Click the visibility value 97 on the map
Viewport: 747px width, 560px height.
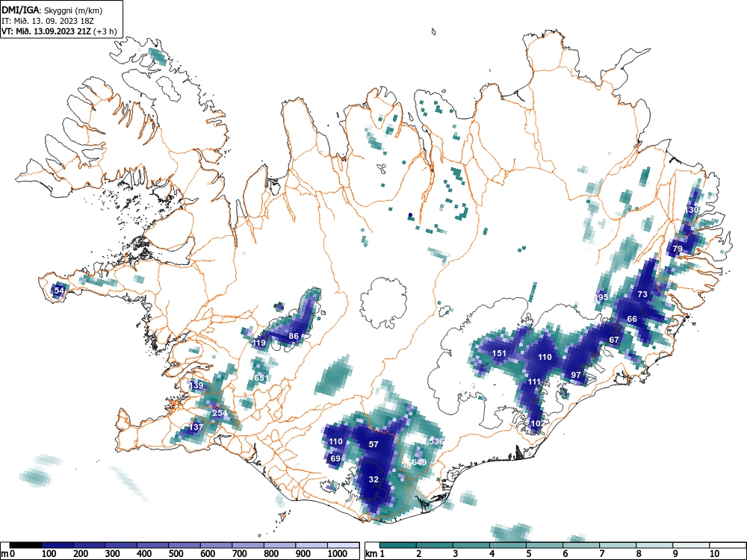click(576, 375)
